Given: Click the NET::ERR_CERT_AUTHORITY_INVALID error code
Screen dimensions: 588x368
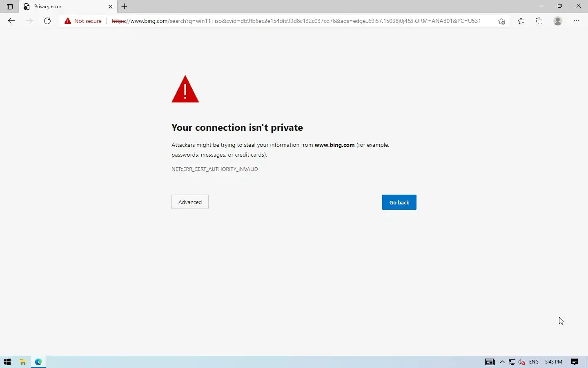Looking at the screenshot, I should [x=215, y=169].
